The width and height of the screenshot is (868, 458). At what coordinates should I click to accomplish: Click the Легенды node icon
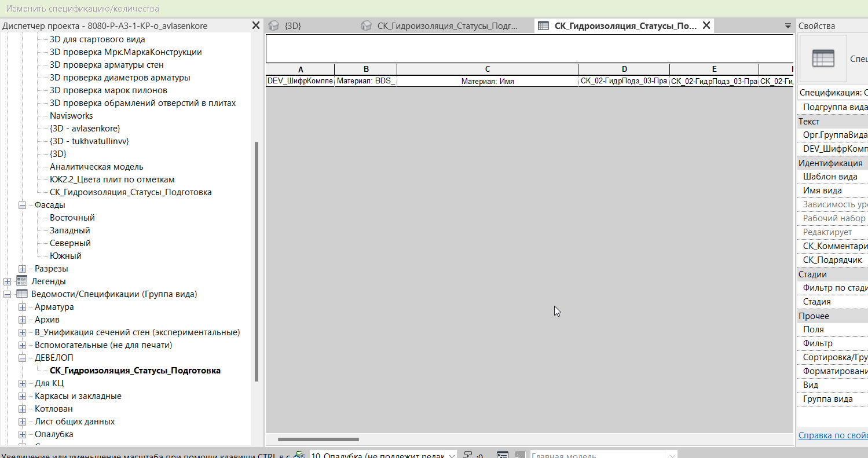pos(22,281)
